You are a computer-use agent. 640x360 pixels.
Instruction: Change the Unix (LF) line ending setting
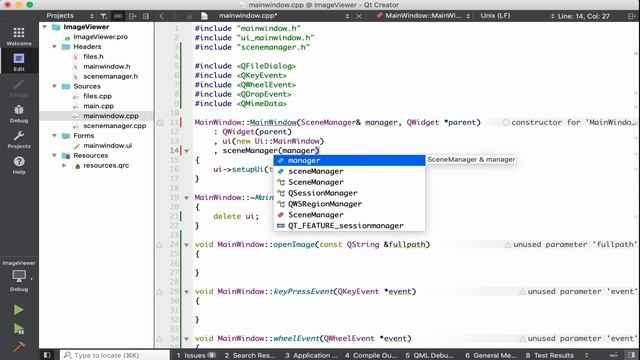point(495,16)
